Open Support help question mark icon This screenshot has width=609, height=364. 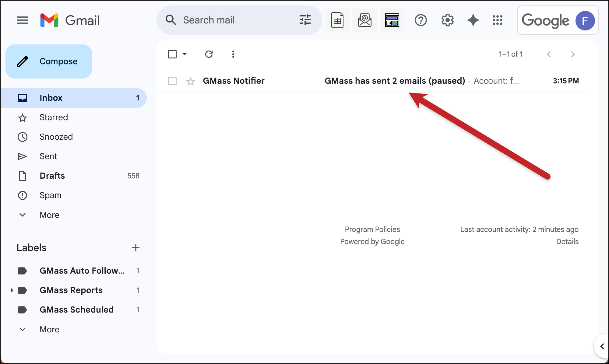(421, 20)
